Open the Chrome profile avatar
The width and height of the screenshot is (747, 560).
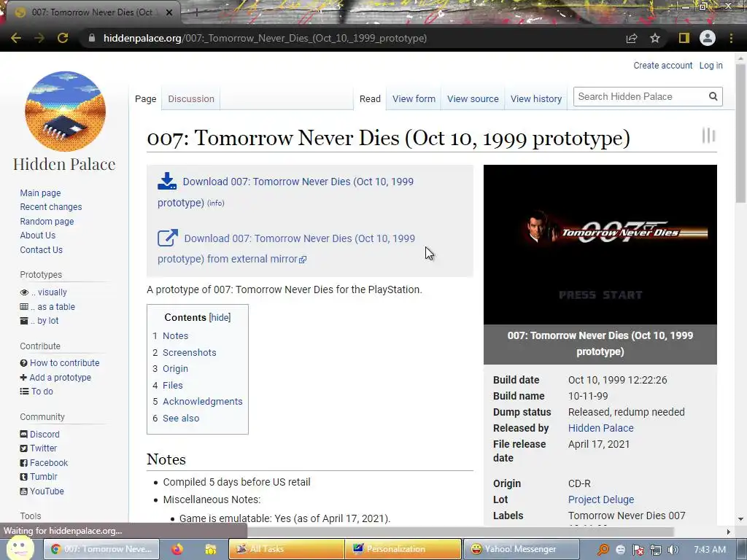(708, 38)
